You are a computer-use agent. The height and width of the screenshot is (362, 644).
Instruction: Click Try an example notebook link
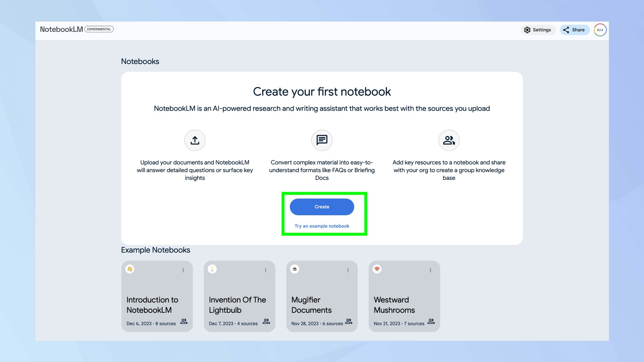tap(322, 226)
